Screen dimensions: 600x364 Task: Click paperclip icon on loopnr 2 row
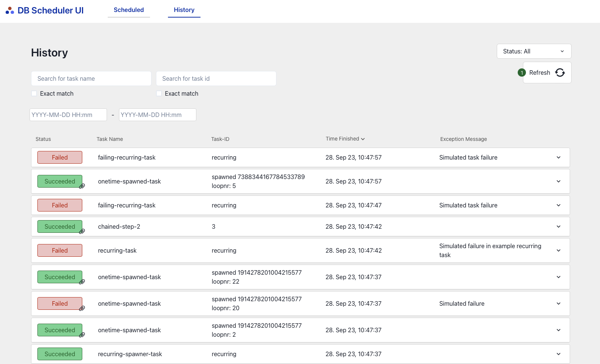point(82,335)
